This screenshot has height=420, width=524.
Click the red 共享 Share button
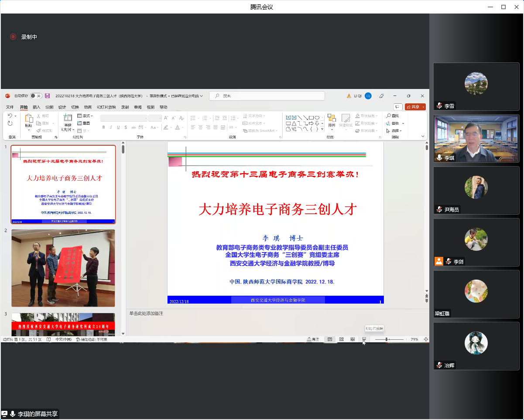415,107
